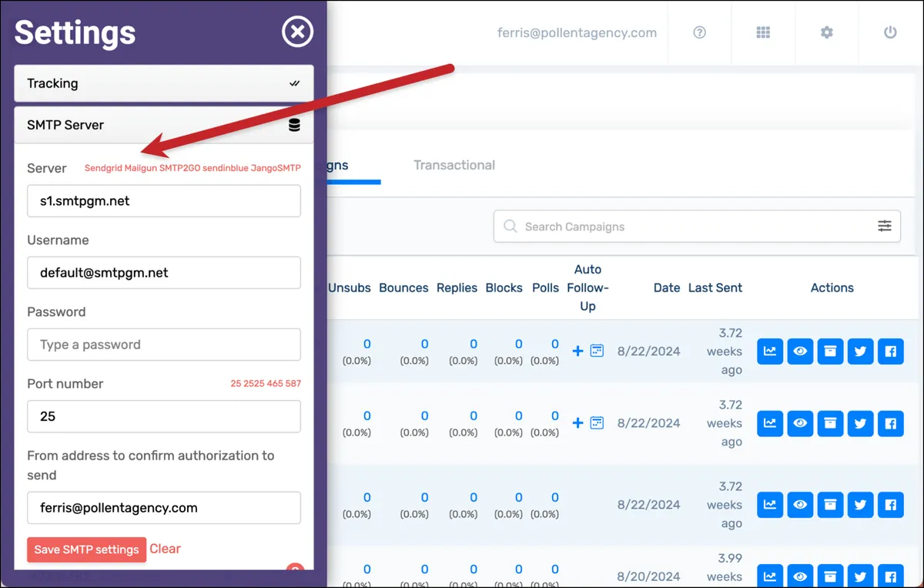The image size is (924, 588).
Task: Click the Twitter share icon in top campaign row
Action: tap(860, 351)
